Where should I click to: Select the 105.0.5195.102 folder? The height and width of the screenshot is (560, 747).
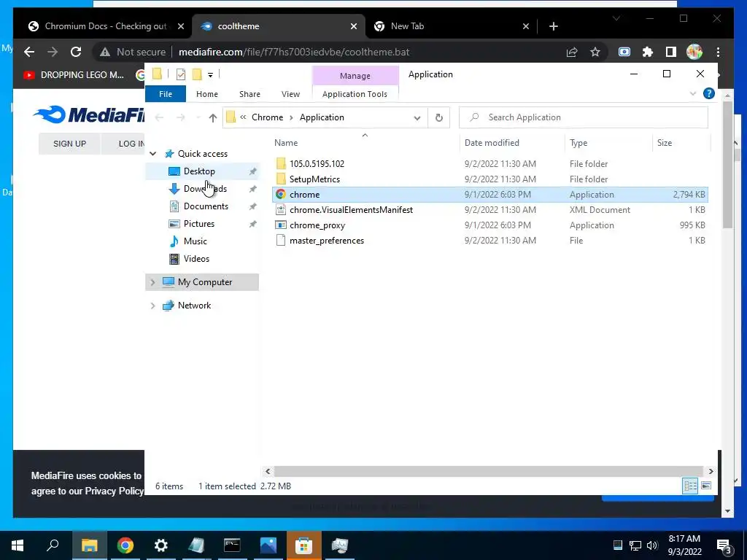(x=489, y=164)
